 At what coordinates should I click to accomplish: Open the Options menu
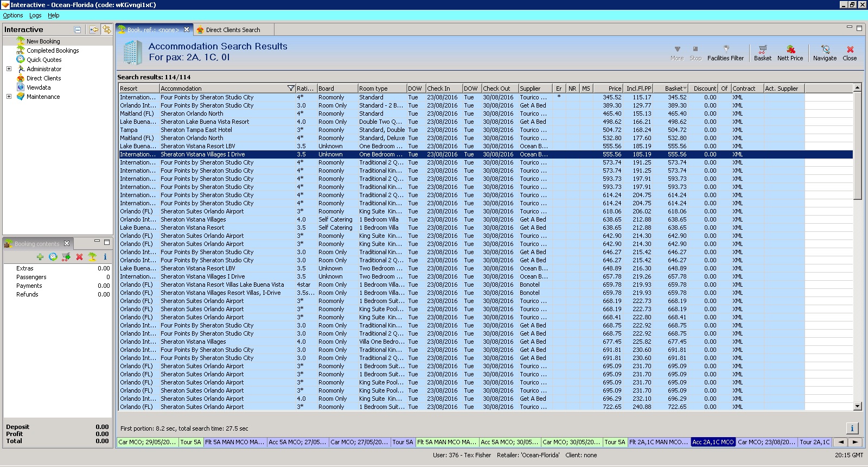click(13, 15)
